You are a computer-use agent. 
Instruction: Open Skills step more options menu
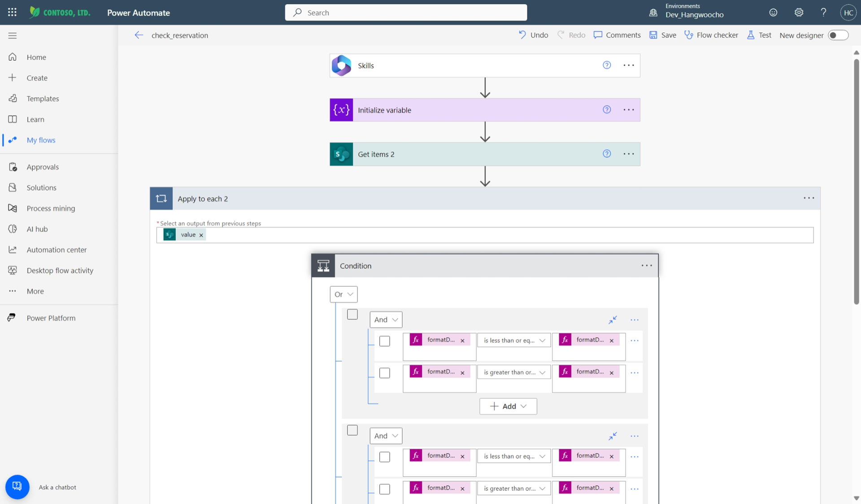(x=629, y=65)
